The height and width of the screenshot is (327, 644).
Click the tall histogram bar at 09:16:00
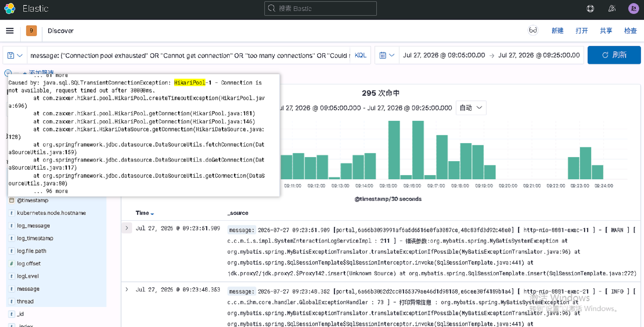pyautogui.click(x=418, y=150)
